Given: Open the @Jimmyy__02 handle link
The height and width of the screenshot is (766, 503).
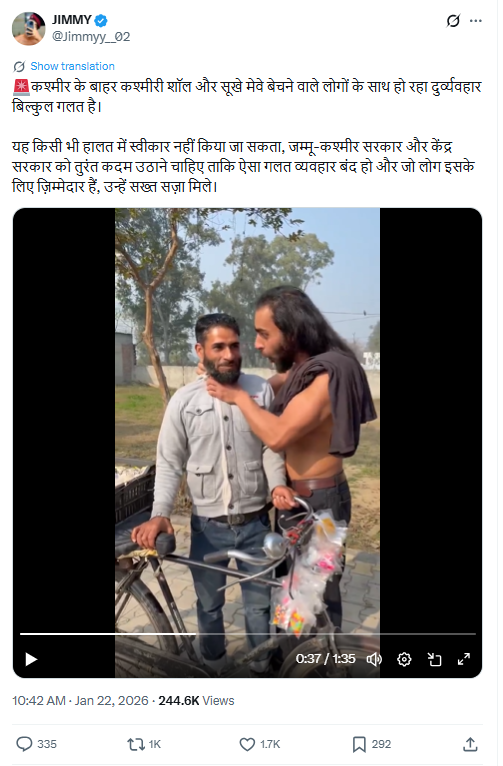Looking at the screenshot, I should (x=91, y=37).
